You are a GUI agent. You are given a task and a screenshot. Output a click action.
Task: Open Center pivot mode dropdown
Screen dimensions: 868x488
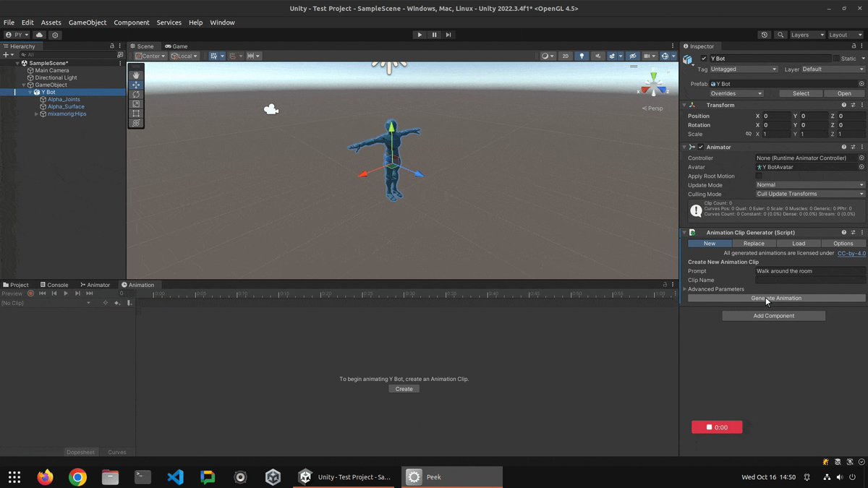click(x=150, y=56)
